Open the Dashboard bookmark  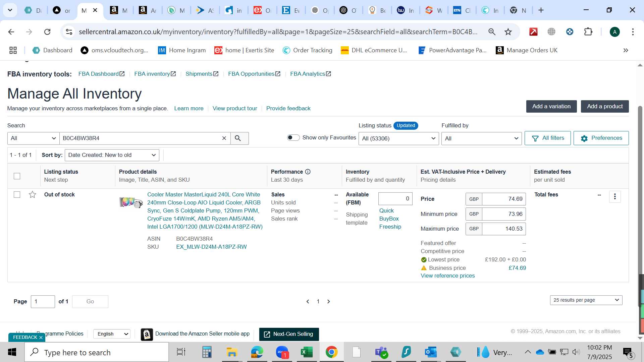tap(52, 50)
